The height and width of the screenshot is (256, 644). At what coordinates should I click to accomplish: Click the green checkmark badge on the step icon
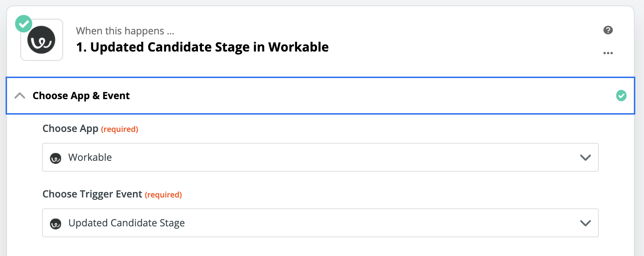pos(23,24)
